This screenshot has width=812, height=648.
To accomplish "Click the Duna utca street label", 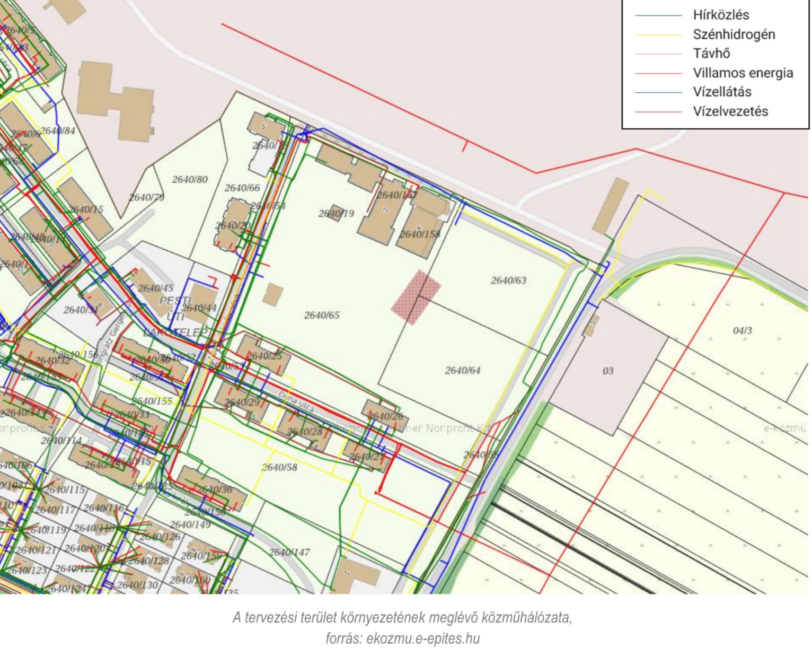I will coord(296,401).
